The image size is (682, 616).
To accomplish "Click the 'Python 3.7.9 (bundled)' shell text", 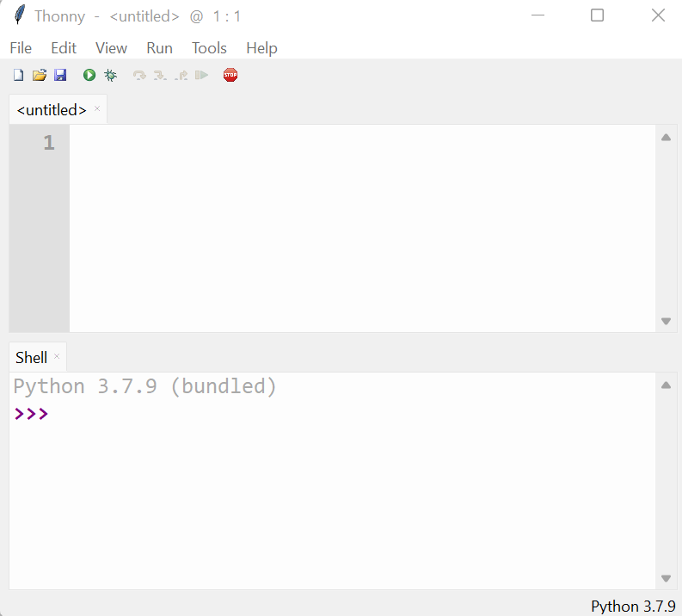I will [x=144, y=387].
